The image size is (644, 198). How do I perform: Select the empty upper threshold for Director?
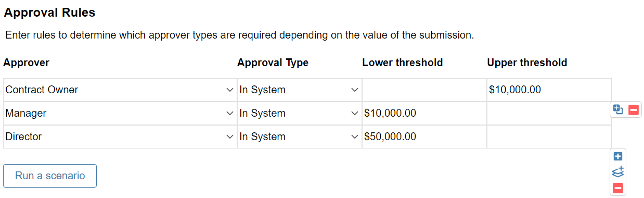pos(549,137)
